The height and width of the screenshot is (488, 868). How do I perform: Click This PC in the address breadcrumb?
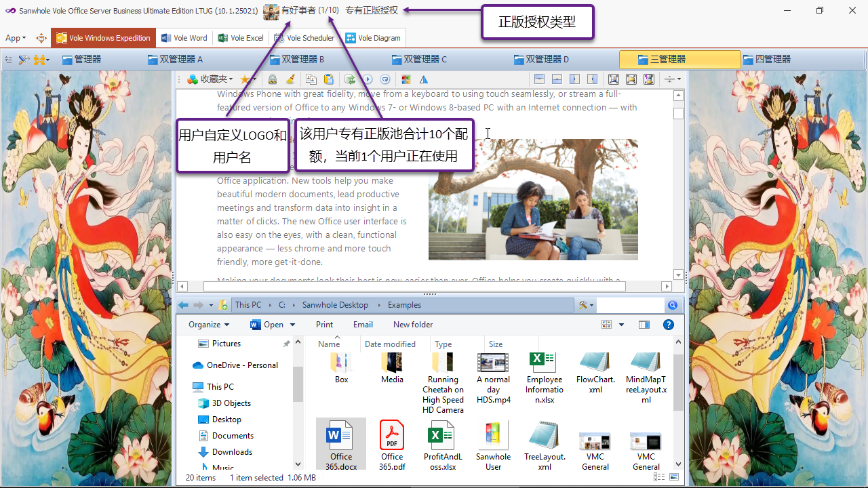[x=248, y=305]
